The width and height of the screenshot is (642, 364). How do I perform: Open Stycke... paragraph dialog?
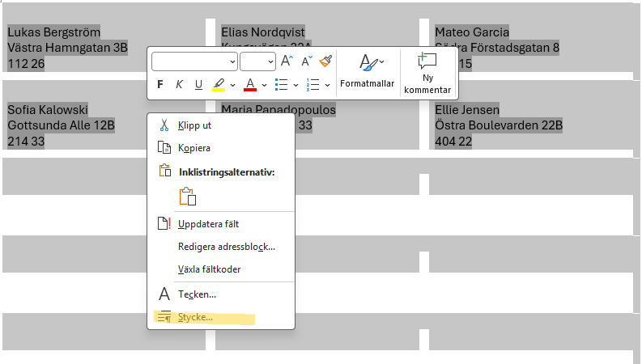221,317
